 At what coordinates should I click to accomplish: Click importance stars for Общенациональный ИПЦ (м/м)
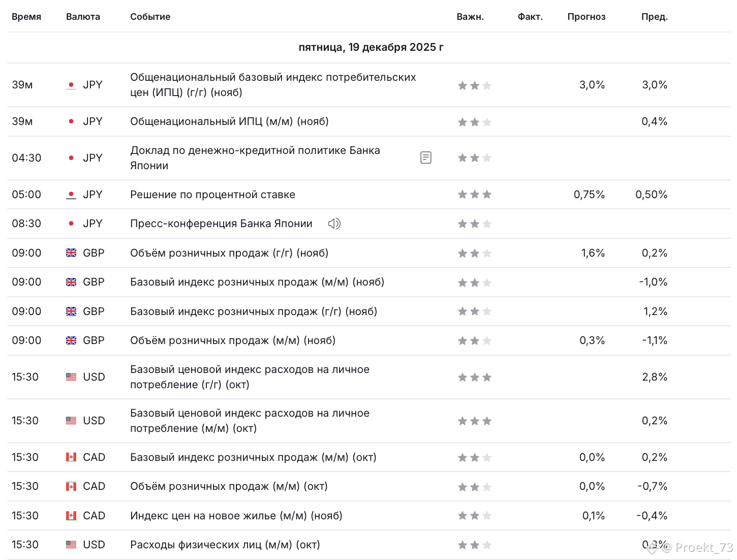click(x=475, y=122)
